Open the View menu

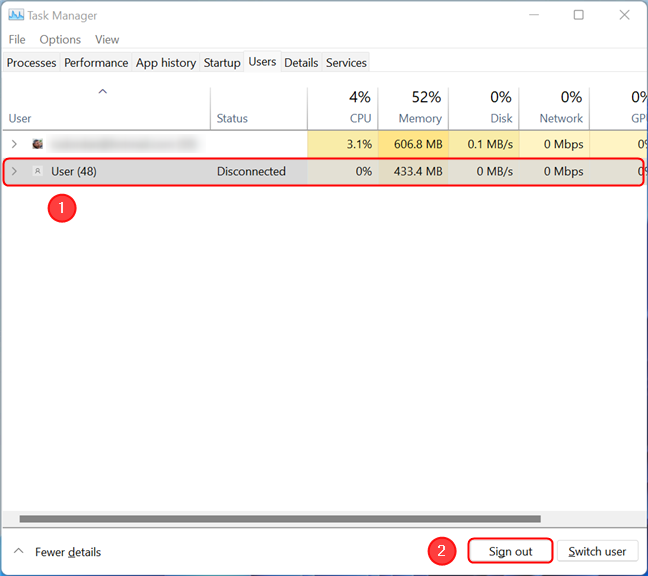107,40
